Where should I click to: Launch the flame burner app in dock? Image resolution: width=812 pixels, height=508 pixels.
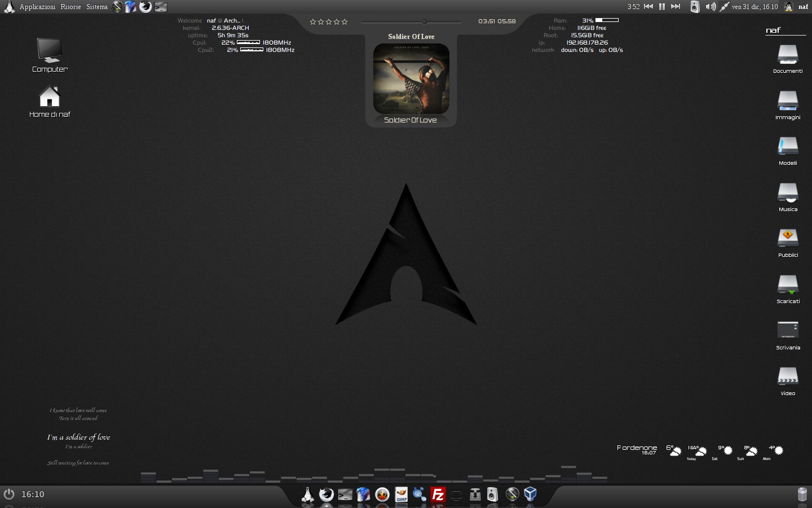point(382,494)
